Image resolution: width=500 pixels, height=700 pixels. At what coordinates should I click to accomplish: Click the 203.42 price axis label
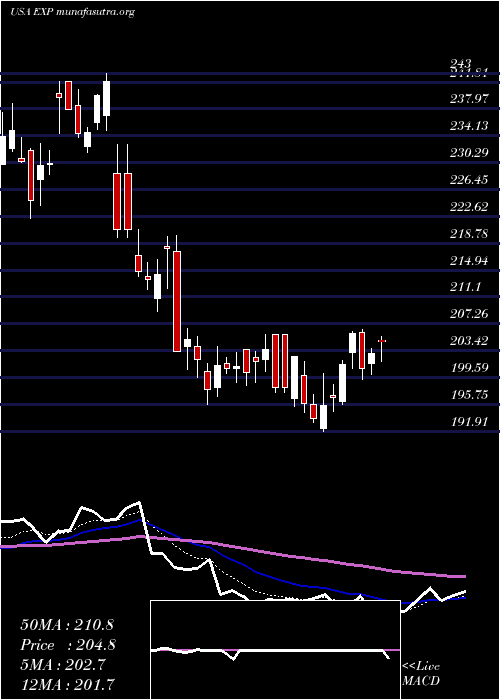pyautogui.click(x=469, y=341)
